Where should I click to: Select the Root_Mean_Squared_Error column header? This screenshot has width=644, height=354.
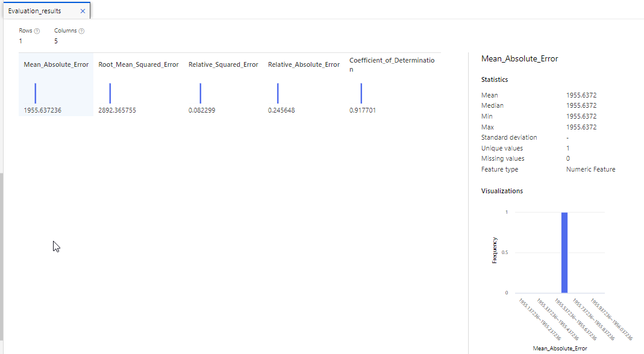(x=138, y=64)
